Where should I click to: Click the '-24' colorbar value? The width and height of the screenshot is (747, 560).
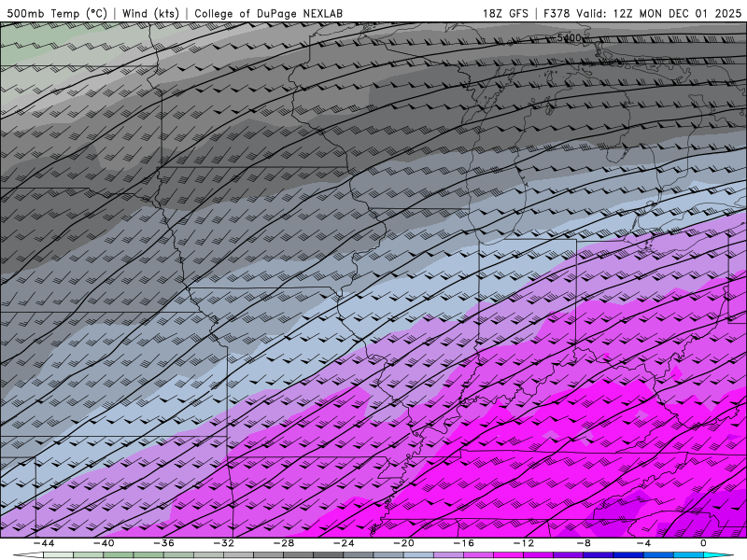click(x=344, y=543)
